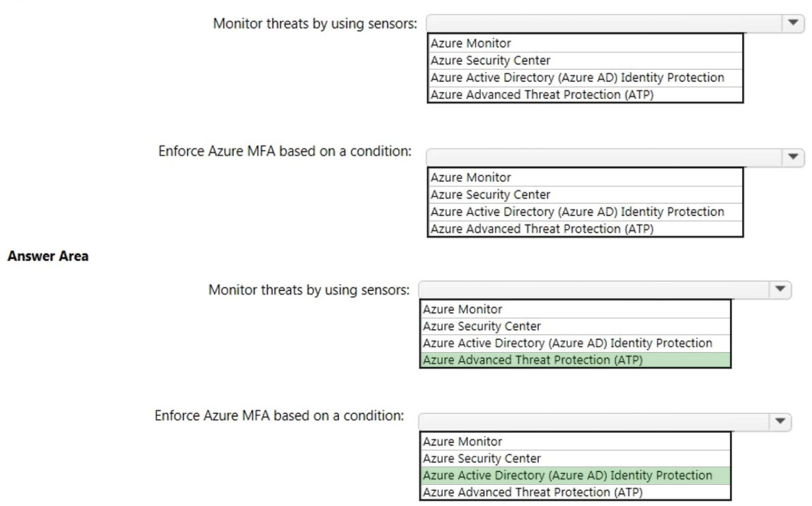Pick Azure AD Identity Protection in upper MFA list
The image size is (812, 506).
click(577, 212)
